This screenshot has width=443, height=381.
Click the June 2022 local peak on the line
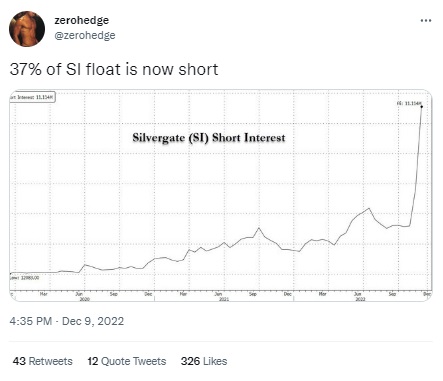[x=369, y=208]
